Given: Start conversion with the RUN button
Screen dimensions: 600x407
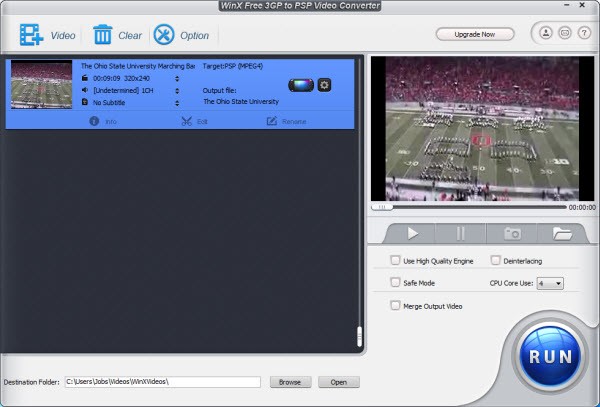Looking at the screenshot, I should pyautogui.click(x=550, y=357).
